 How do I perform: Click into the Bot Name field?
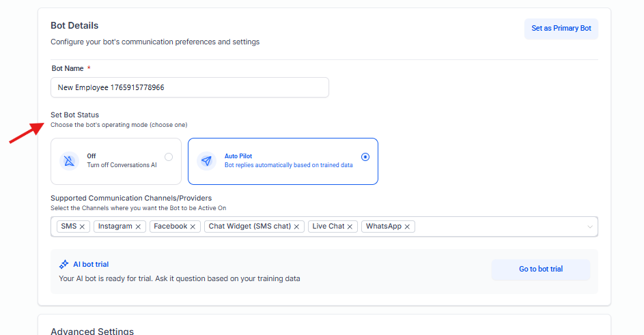click(x=189, y=87)
